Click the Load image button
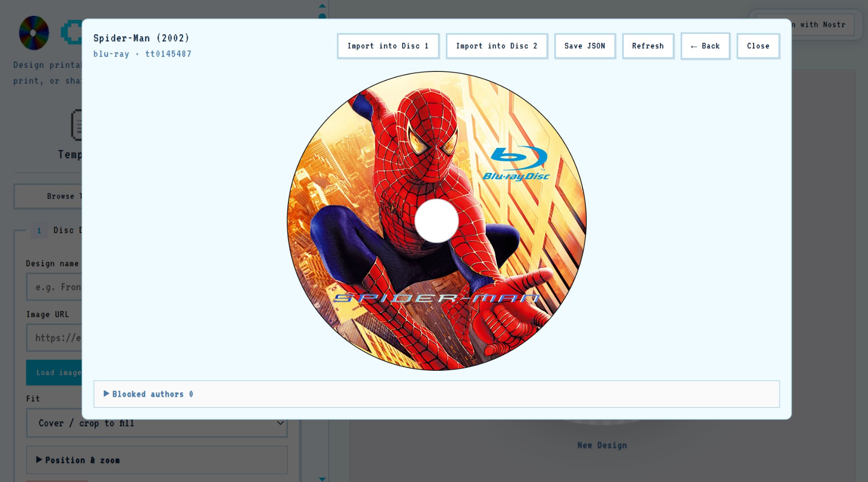868x482 pixels. [54, 373]
